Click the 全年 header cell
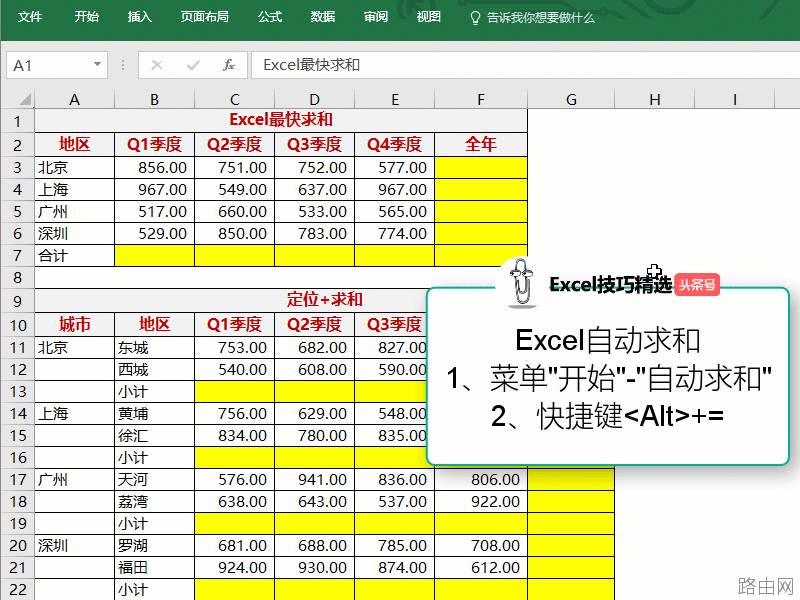The image size is (800, 600). (481, 144)
